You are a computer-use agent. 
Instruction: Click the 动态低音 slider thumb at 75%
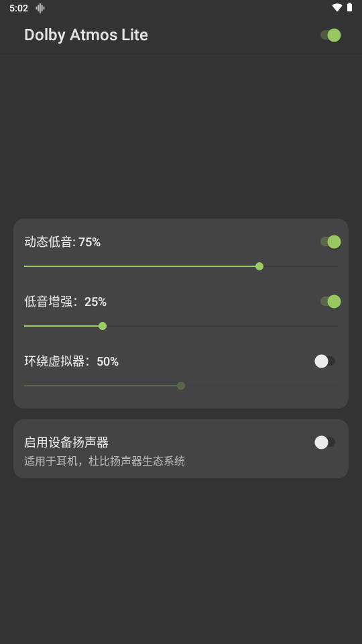(x=259, y=266)
